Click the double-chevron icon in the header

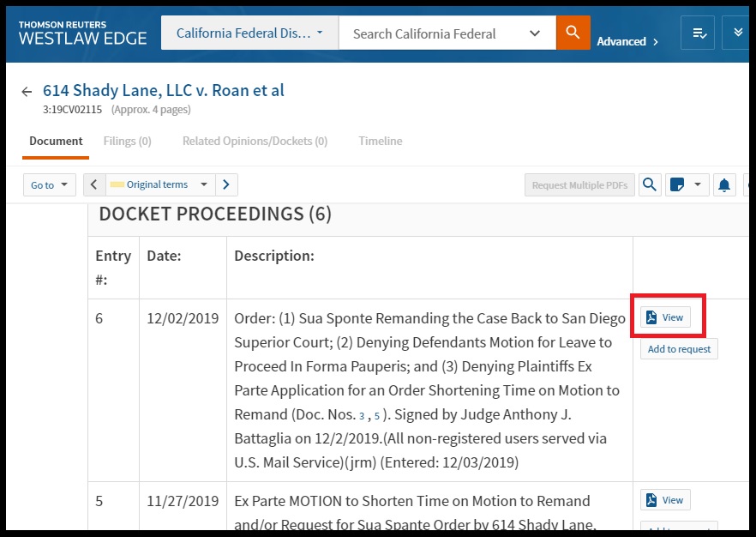pyautogui.click(x=738, y=33)
